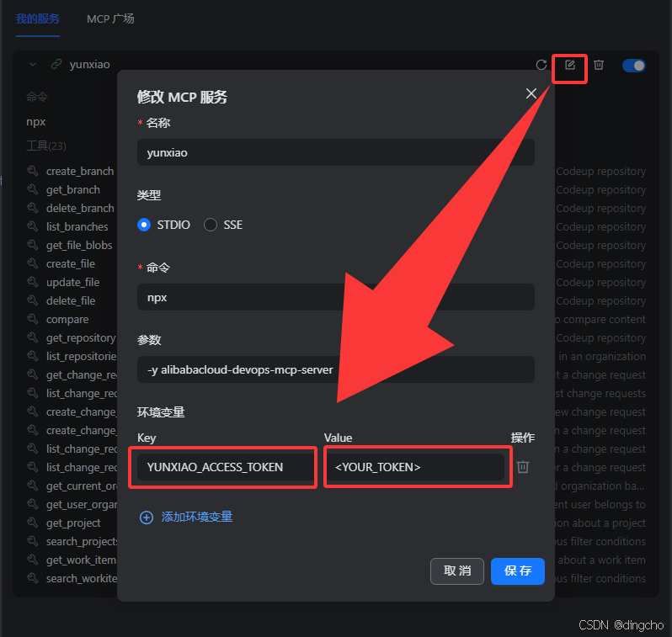This screenshot has width=672, height=637.
Task: Focus the 名称 field containing yunxiao
Action: pos(335,152)
